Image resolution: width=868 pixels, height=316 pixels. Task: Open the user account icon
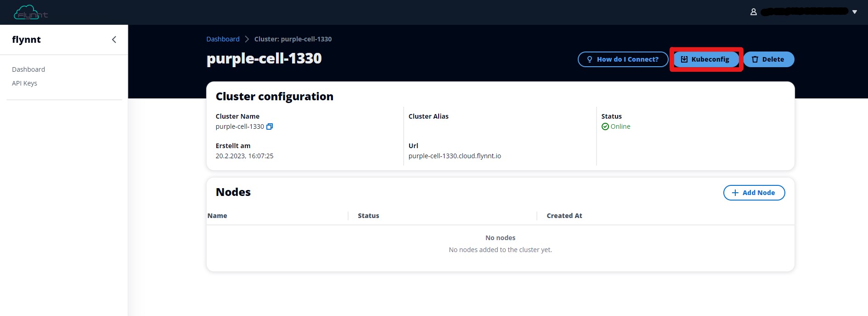tap(754, 12)
